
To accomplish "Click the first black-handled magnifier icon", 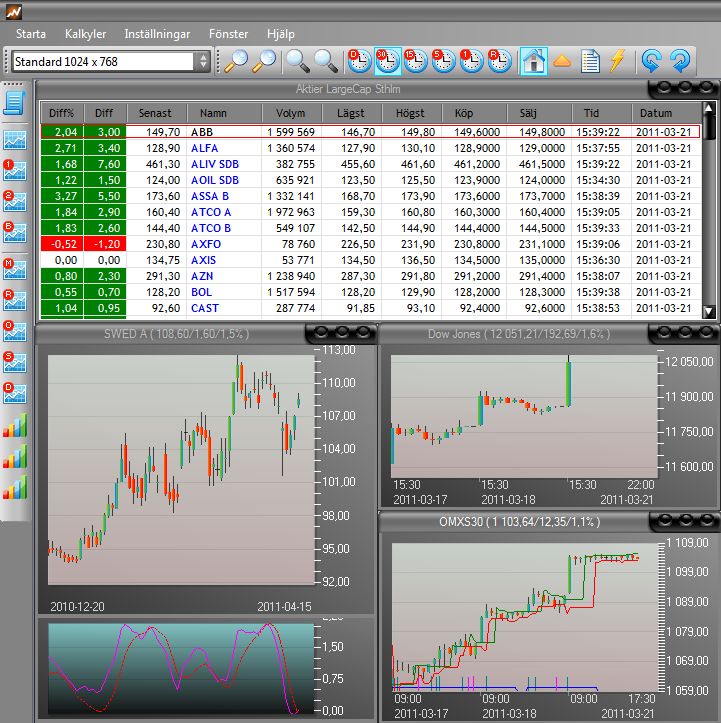I will coord(297,61).
